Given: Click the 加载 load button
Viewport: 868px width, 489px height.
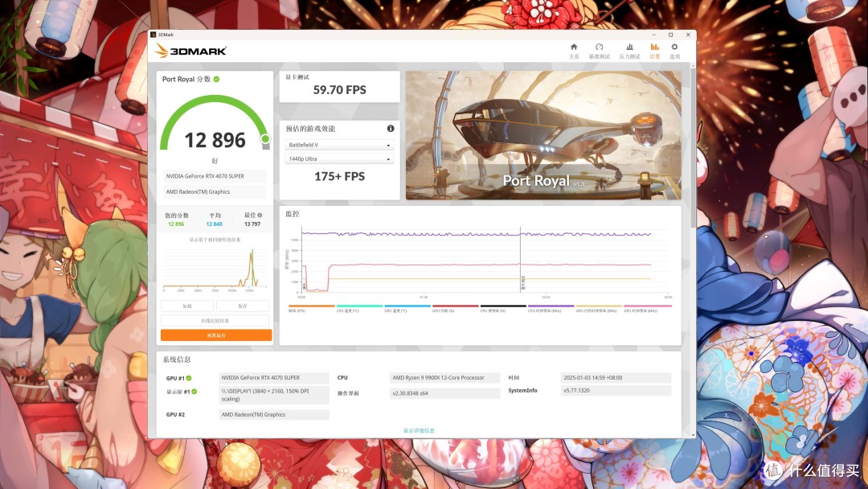Looking at the screenshot, I should click(x=187, y=306).
